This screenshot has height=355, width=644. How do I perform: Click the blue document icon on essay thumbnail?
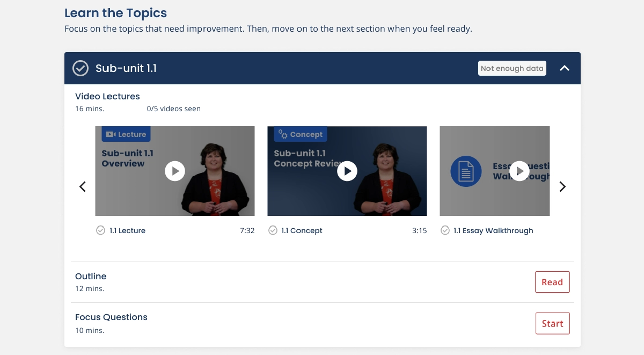466,171
